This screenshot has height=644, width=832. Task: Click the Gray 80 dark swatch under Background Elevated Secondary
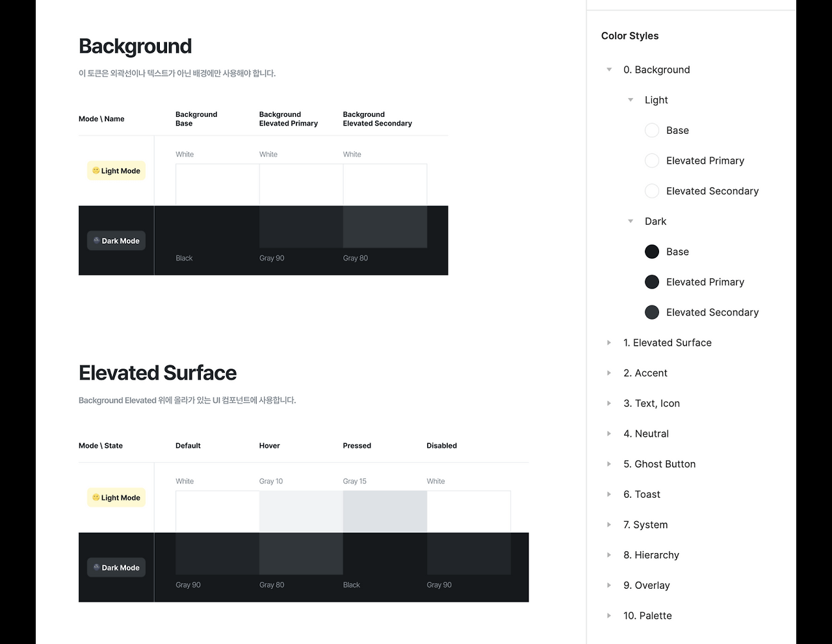pos(385,227)
